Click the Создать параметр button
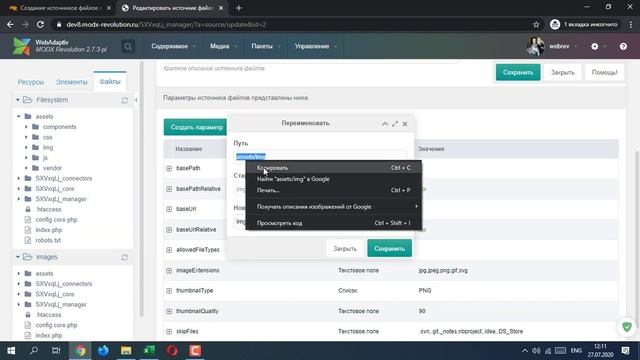Image resolution: width=640 pixels, height=360 pixels. click(x=196, y=127)
